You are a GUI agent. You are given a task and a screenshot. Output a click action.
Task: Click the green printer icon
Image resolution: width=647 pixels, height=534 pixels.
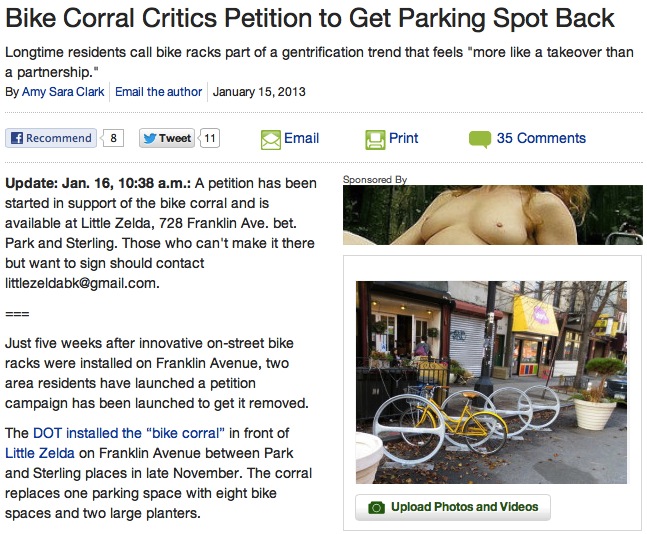[x=375, y=139]
